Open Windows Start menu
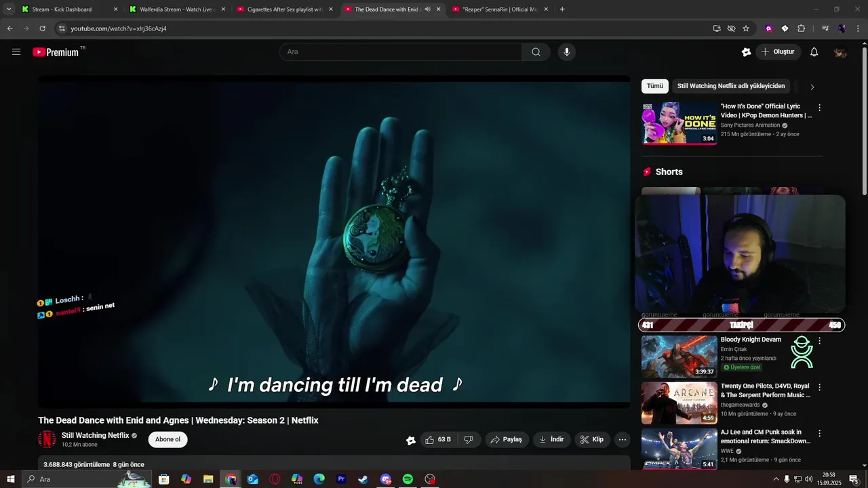This screenshot has height=488, width=868. coord(10,479)
